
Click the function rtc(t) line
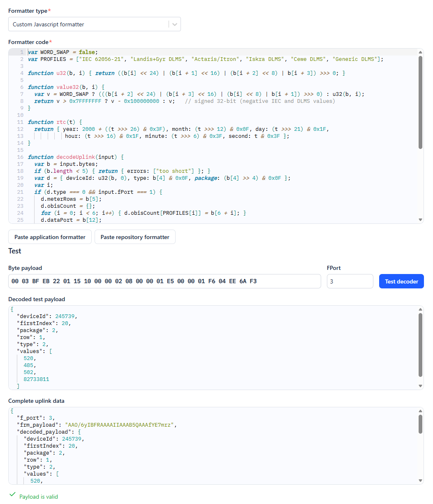click(55, 122)
